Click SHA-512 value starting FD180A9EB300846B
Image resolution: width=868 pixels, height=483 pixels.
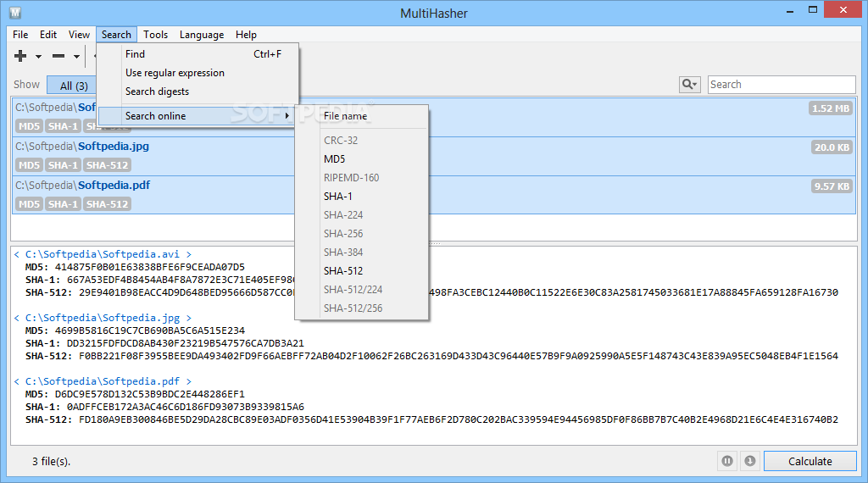pos(459,420)
